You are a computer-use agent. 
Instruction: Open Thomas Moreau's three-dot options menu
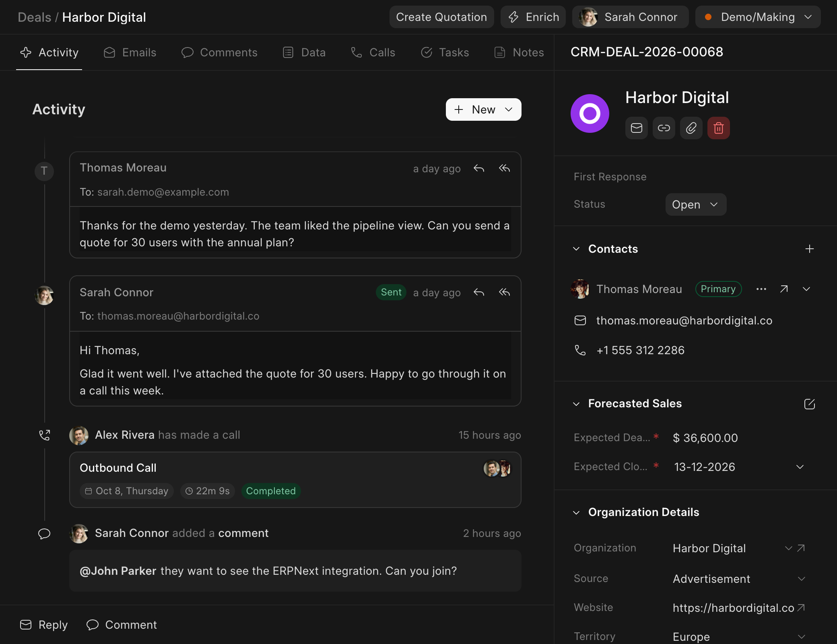click(x=761, y=289)
